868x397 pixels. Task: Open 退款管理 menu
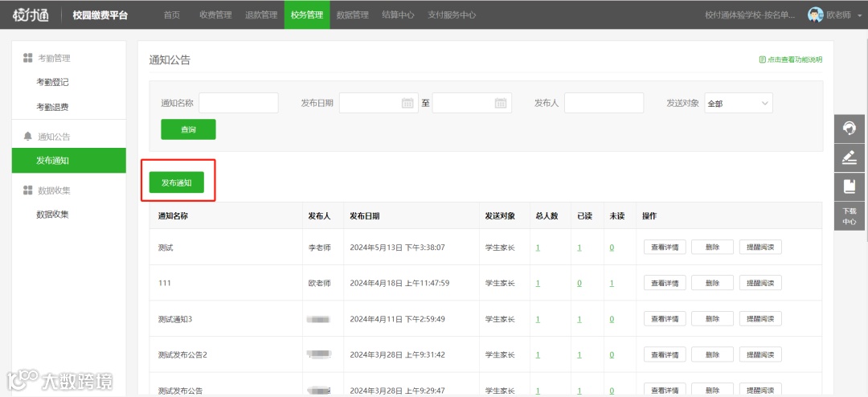click(261, 15)
